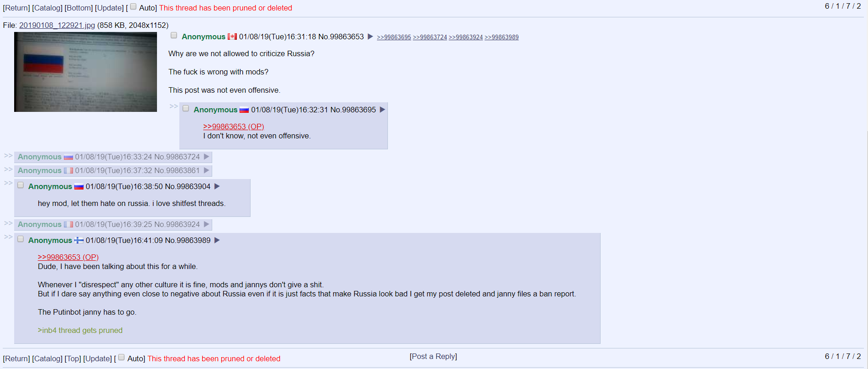Viewport: 868px width, 369px height.
Task: Click Russia flag icon on post 99863904
Action: pyautogui.click(x=79, y=186)
